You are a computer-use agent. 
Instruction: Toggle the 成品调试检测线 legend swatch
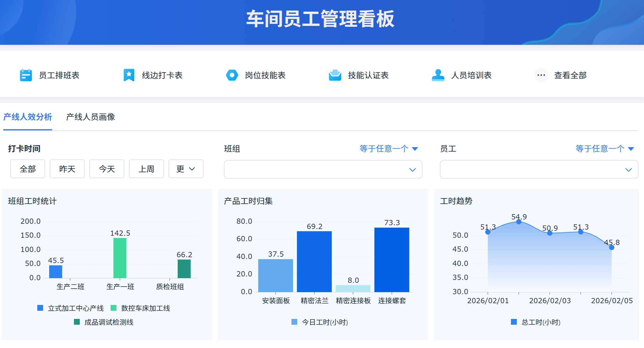(77, 322)
